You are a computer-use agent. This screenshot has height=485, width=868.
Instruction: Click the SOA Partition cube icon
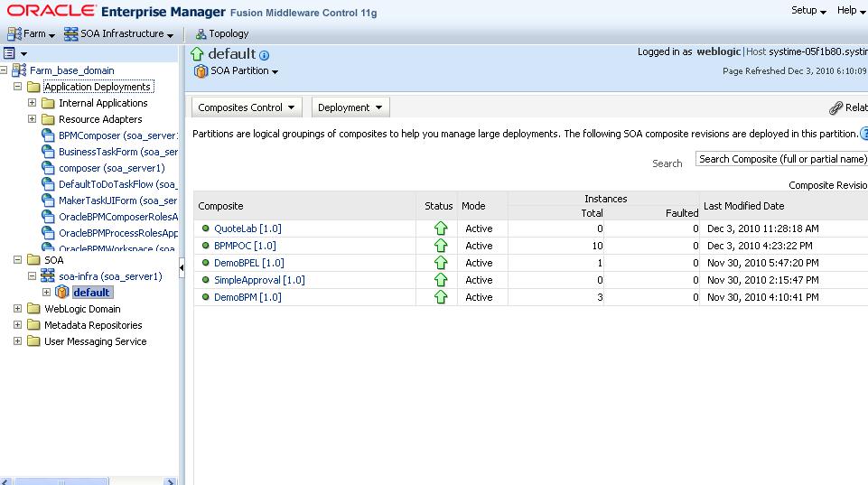click(201, 70)
